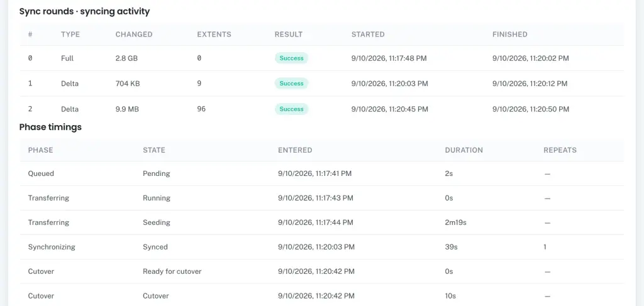644x306 pixels.
Task: Click finished time 11:20:12 PM
Action: [x=530, y=84]
